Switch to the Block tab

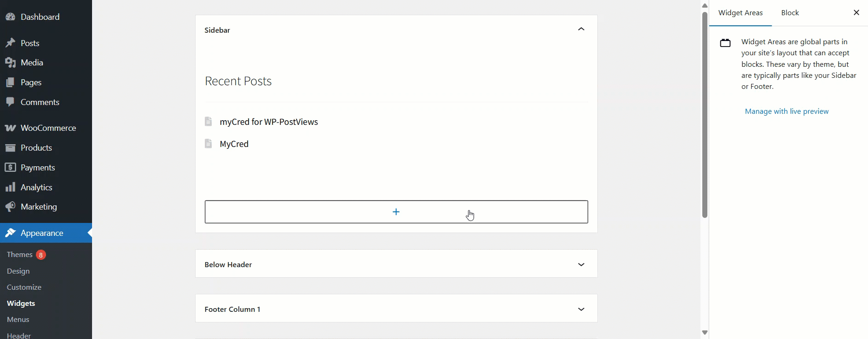tap(790, 13)
